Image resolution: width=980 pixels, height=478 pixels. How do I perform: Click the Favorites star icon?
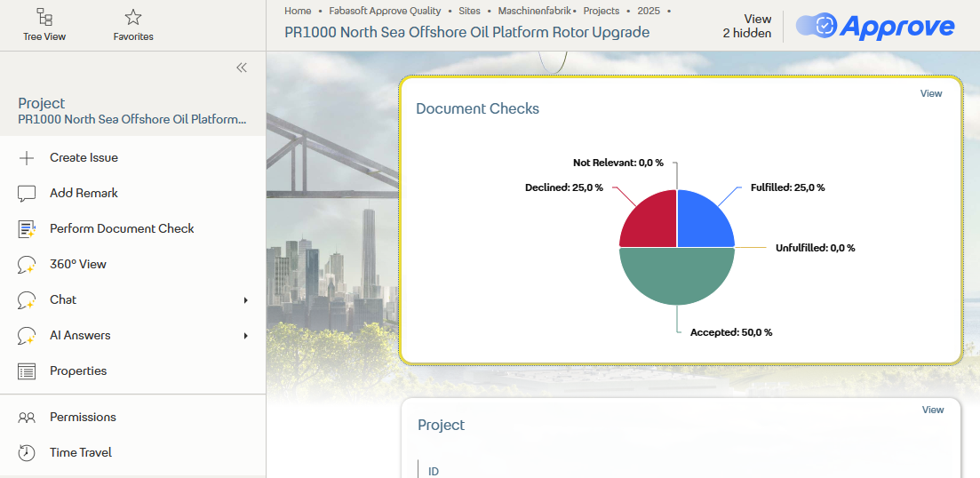pos(133,17)
